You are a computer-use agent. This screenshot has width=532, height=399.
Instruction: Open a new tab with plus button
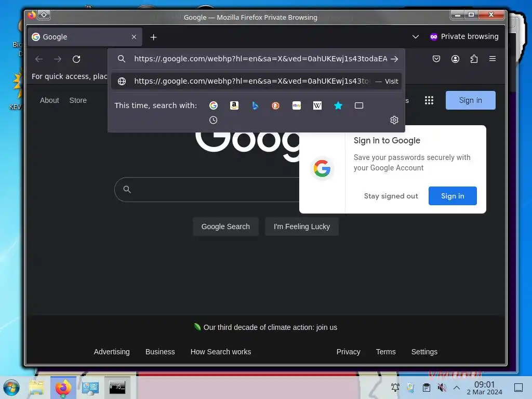click(x=153, y=37)
